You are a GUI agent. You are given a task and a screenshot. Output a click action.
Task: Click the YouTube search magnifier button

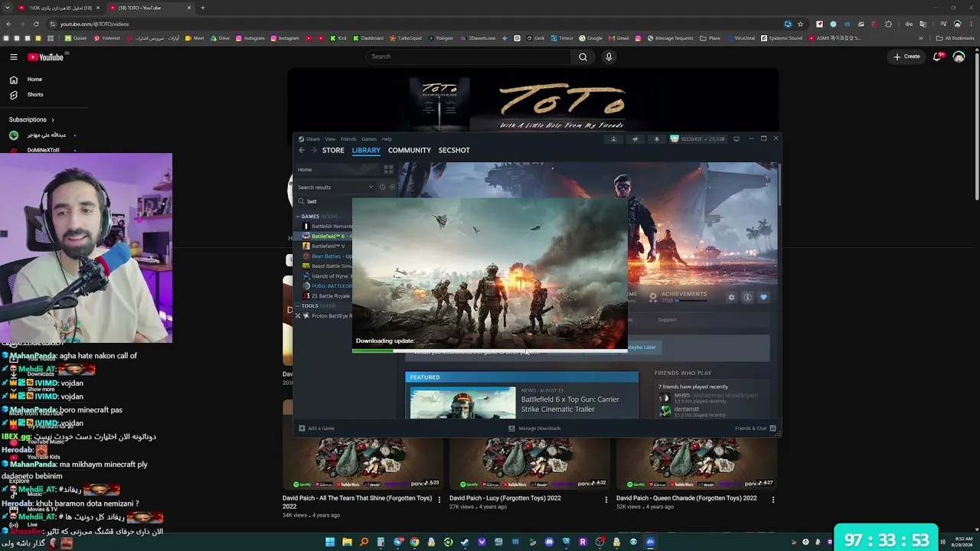pos(583,57)
